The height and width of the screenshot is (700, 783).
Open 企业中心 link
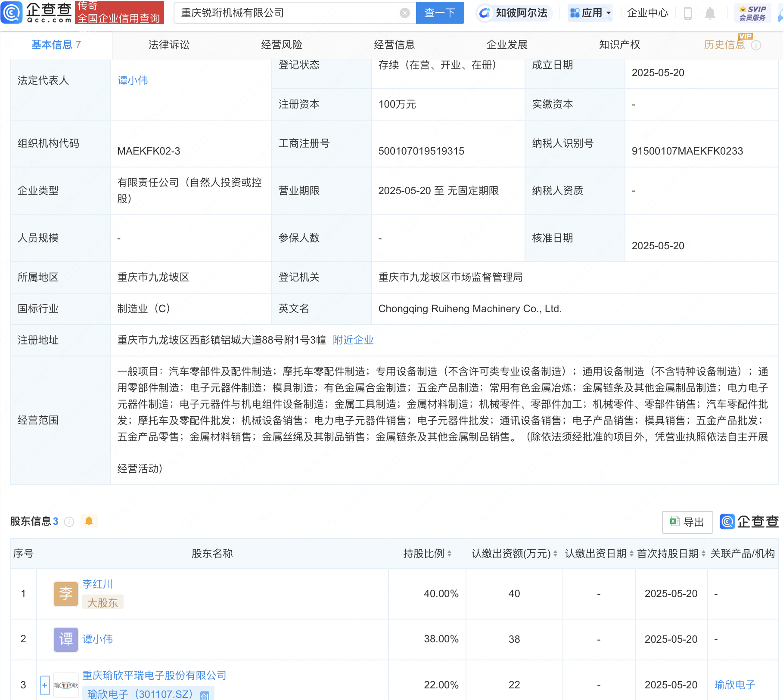647,13
